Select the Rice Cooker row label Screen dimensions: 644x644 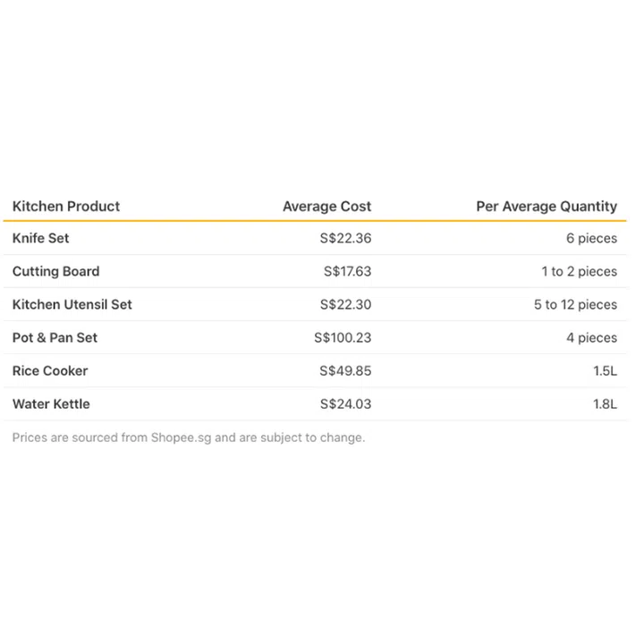[x=50, y=371]
